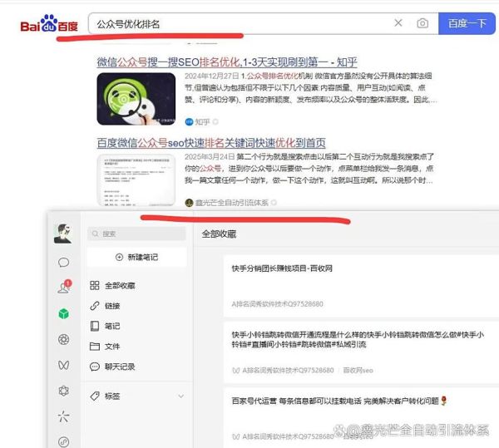Click the Baidu logo
The height and width of the screenshot is (448, 499).
tap(49, 23)
